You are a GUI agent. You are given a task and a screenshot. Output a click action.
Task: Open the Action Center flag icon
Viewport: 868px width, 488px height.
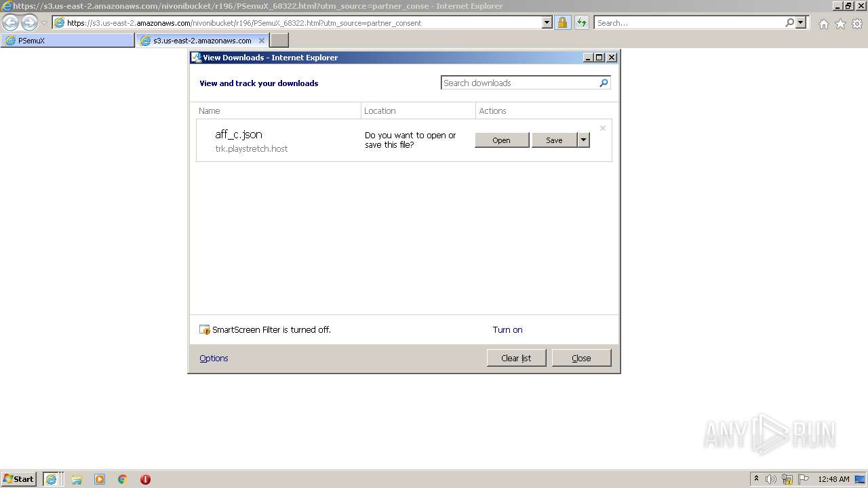(804, 479)
